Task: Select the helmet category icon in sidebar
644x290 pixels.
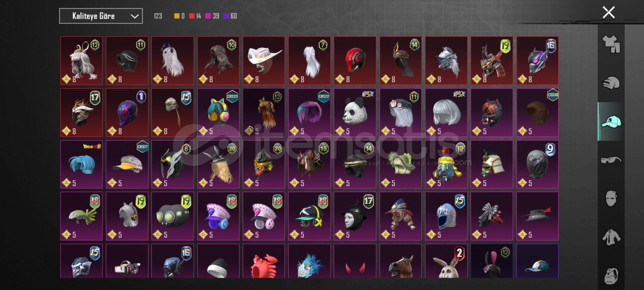Action: 611,83
